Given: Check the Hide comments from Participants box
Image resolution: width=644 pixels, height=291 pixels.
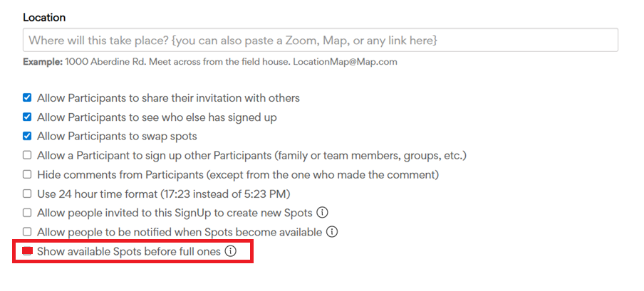Looking at the screenshot, I should [27, 174].
